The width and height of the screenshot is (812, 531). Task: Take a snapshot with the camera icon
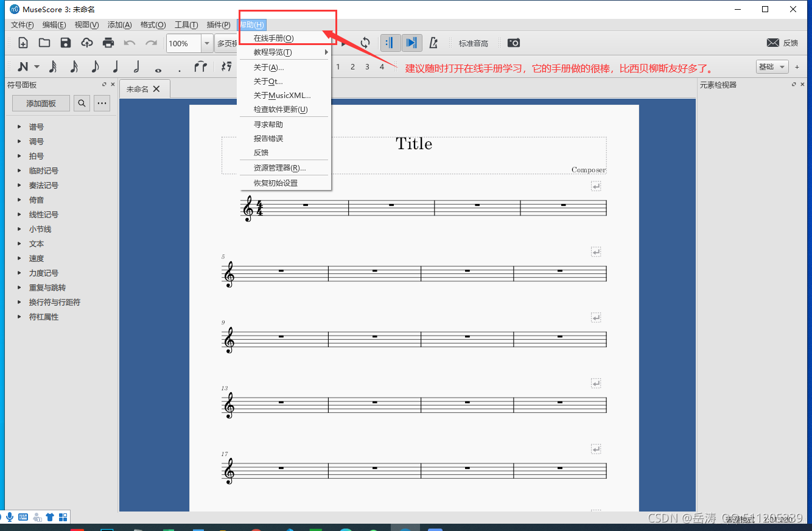point(514,43)
